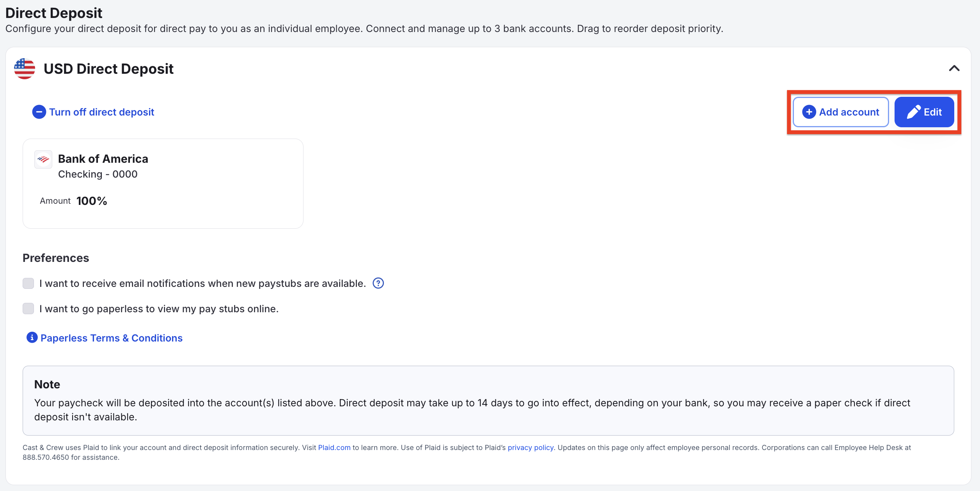This screenshot has height=491, width=980.
Task: Click the info icon beside Paperless Terms
Action: pos(32,337)
